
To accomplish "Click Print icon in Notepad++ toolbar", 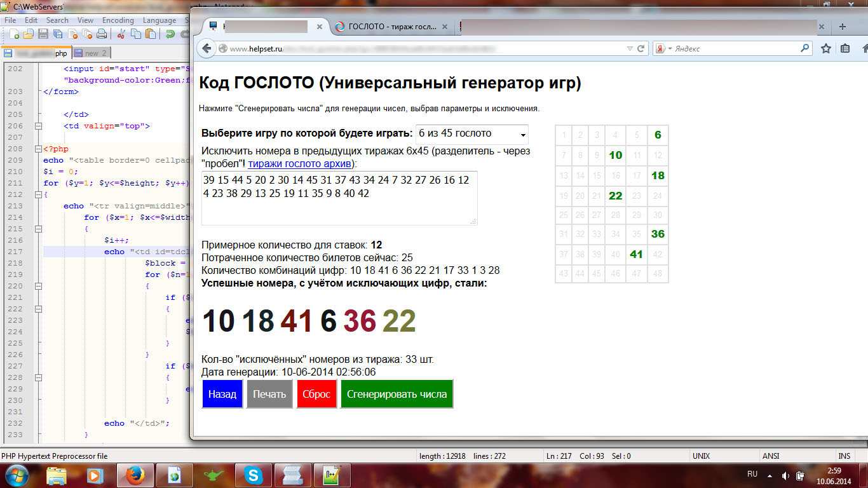I will tap(102, 34).
